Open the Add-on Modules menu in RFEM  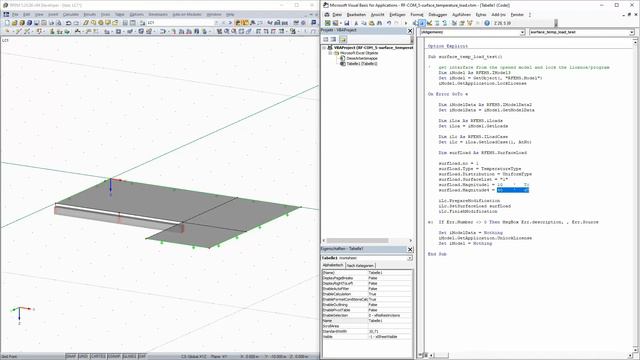[x=187, y=15]
